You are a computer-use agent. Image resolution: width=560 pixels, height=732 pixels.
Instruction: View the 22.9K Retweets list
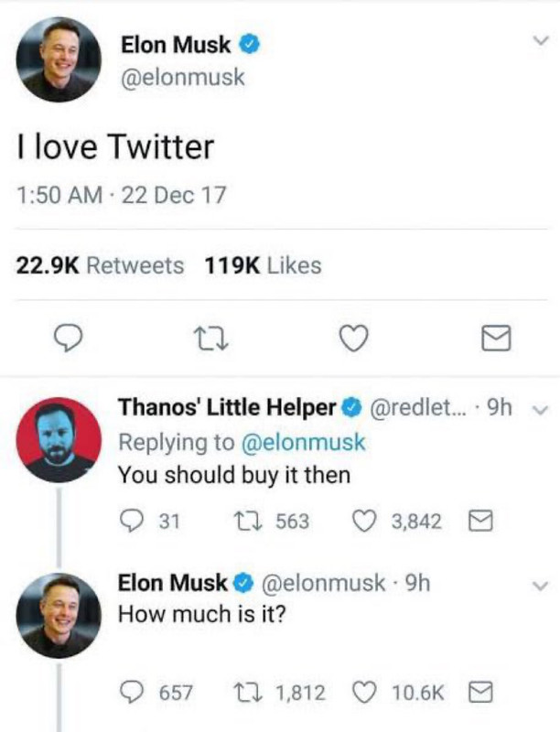(101, 265)
